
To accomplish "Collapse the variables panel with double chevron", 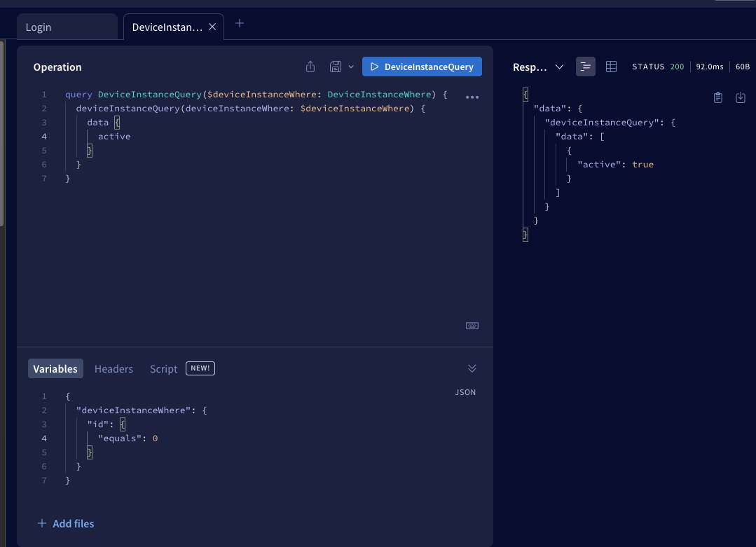I will tap(472, 368).
